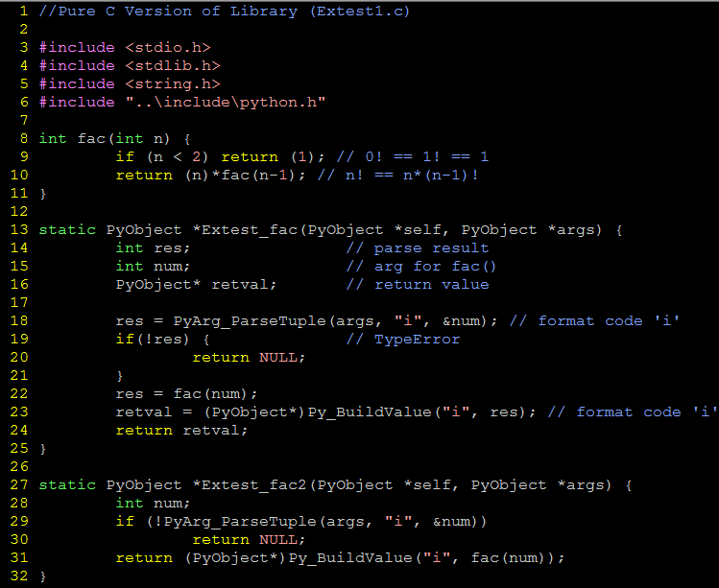Click "return retval;" on line 24
The height and width of the screenshot is (588, 719).
(181, 431)
